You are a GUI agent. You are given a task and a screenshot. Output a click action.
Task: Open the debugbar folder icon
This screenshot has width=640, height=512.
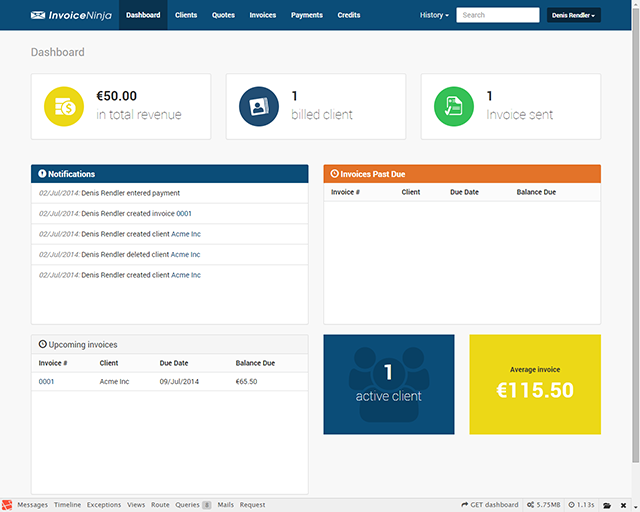coord(607,505)
